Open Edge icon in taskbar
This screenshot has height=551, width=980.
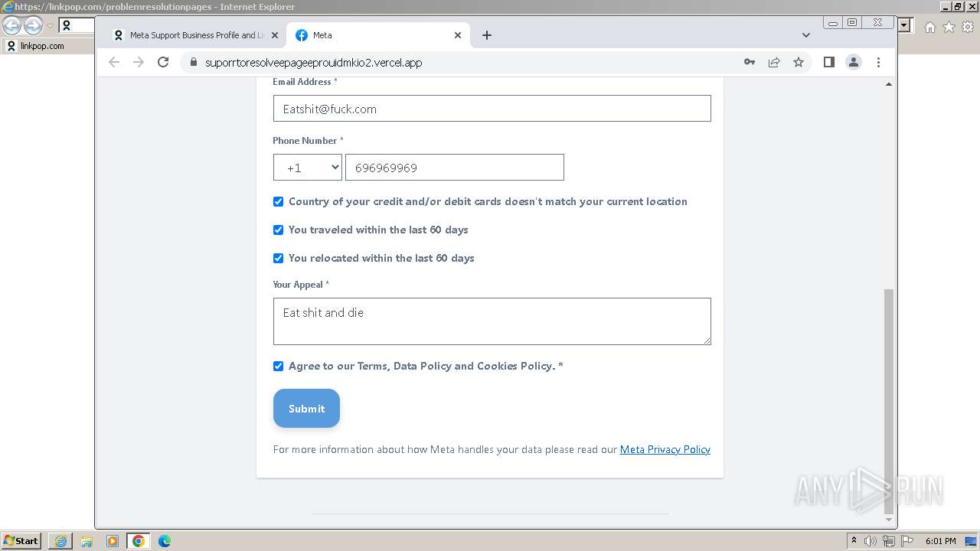point(165,541)
